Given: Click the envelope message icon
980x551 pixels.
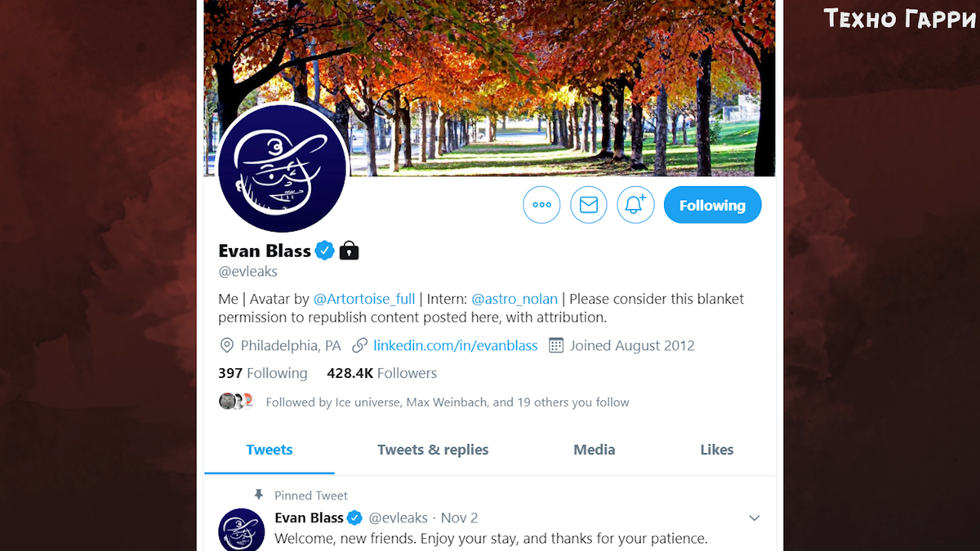Looking at the screenshot, I should pyautogui.click(x=589, y=205).
